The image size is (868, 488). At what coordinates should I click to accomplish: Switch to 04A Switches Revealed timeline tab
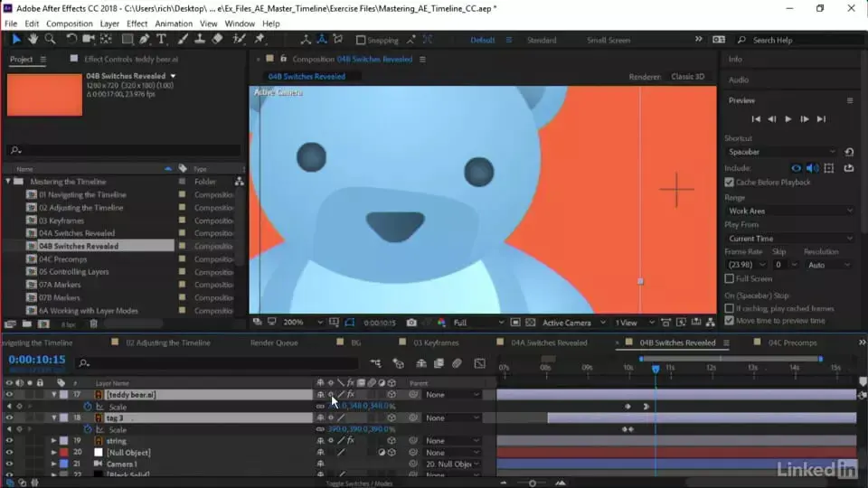click(x=549, y=343)
